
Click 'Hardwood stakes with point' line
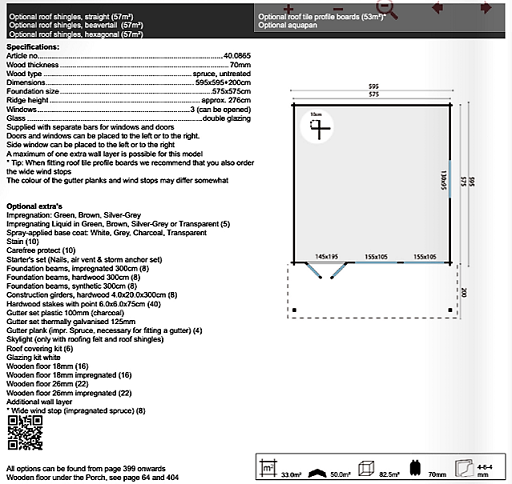[x=83, y=304]
